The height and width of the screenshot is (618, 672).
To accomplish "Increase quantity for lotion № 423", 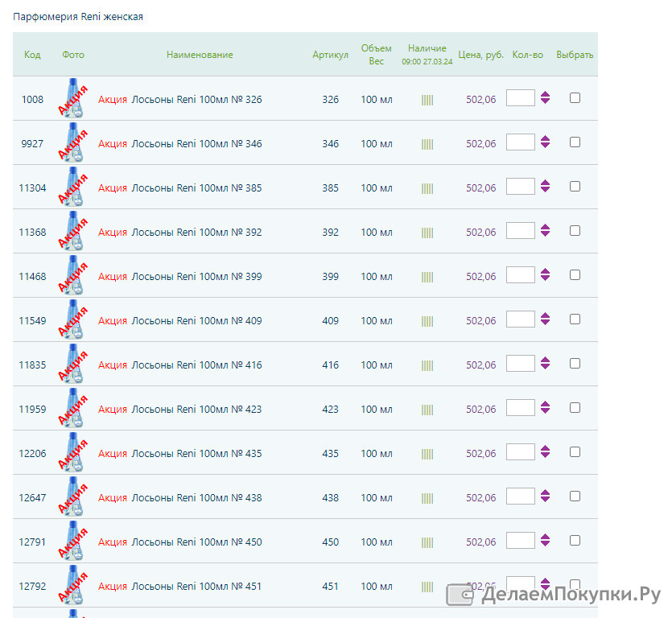I will [545, 404].
